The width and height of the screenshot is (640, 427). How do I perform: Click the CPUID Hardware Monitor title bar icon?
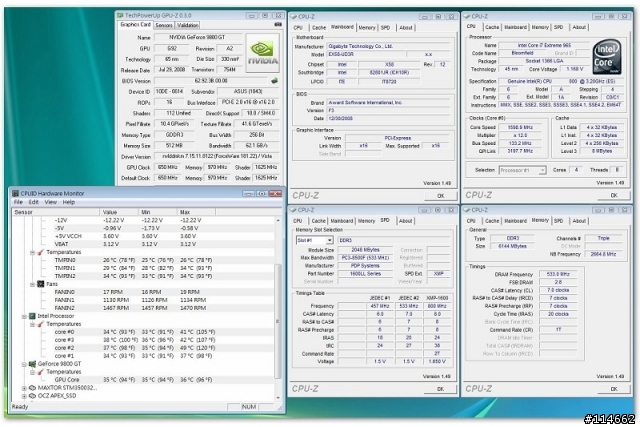tap(16, 193)
